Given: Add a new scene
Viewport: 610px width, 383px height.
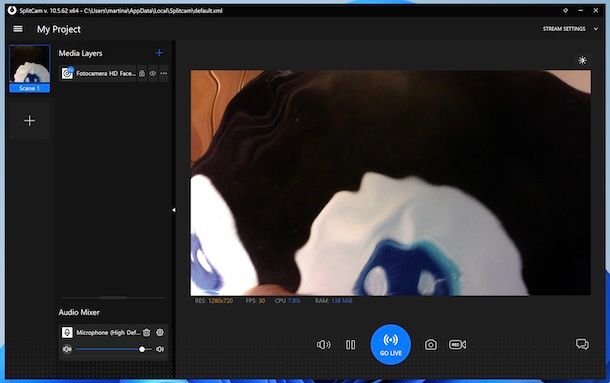Looking at the screenshot, I should [x=30, y=121].
